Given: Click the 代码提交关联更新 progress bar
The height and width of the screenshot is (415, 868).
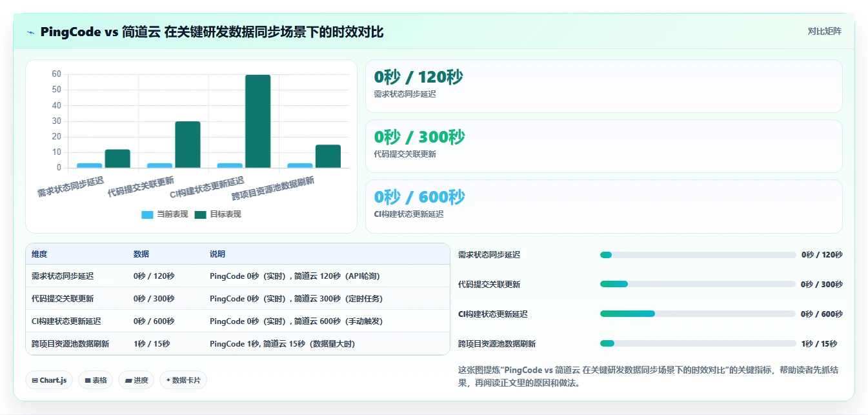Looking at the screenshot, I should 698,284.
